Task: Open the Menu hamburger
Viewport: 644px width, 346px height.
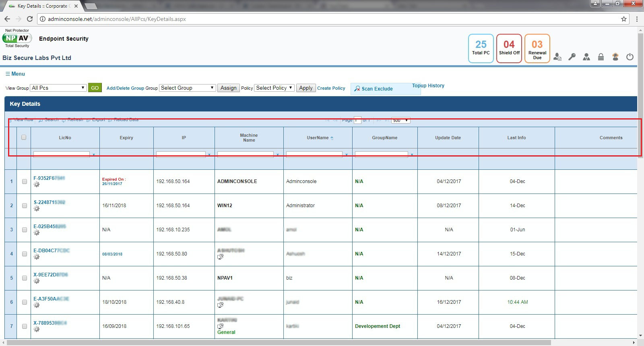Action: [15, 74]
